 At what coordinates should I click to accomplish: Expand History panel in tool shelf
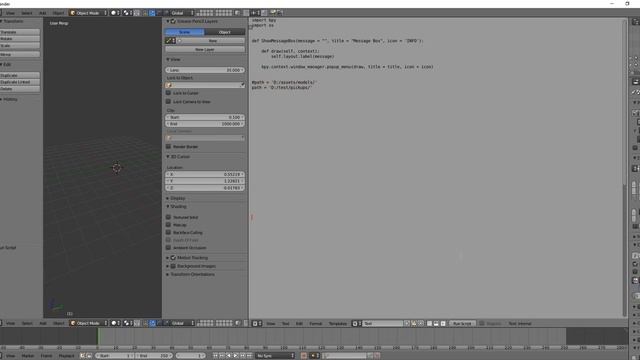pos(9,99)
